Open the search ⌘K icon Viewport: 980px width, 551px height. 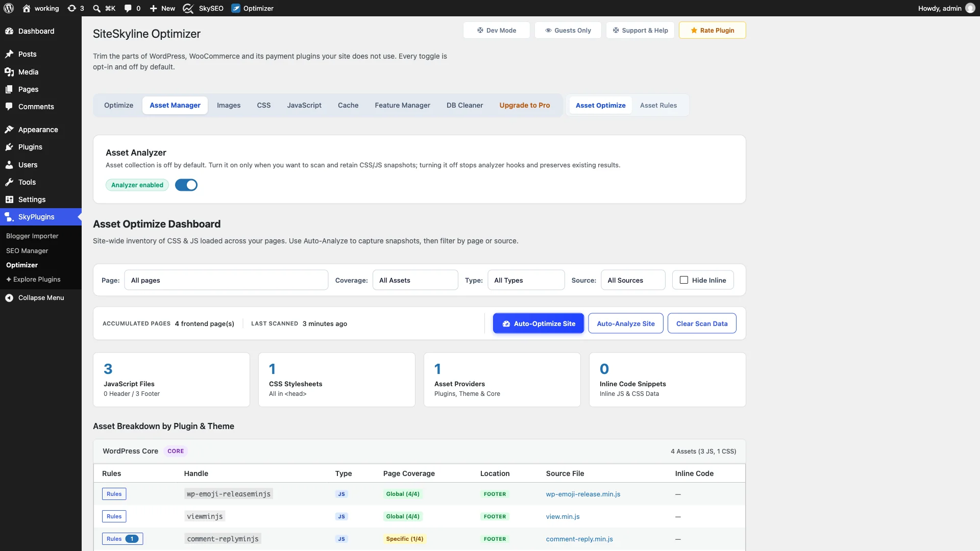[x=96, y=8]
